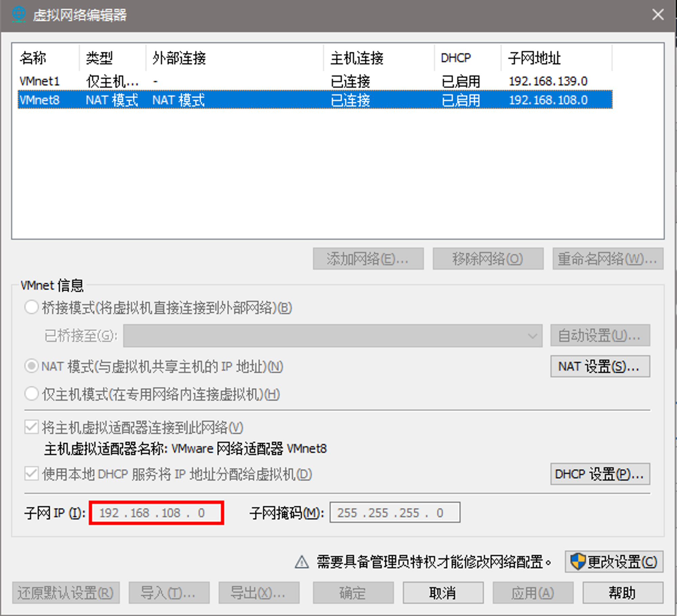This screenshot has width=677, height=616.
Task: Open 自动设置(U)... button
Action: (x=600, y=335)
